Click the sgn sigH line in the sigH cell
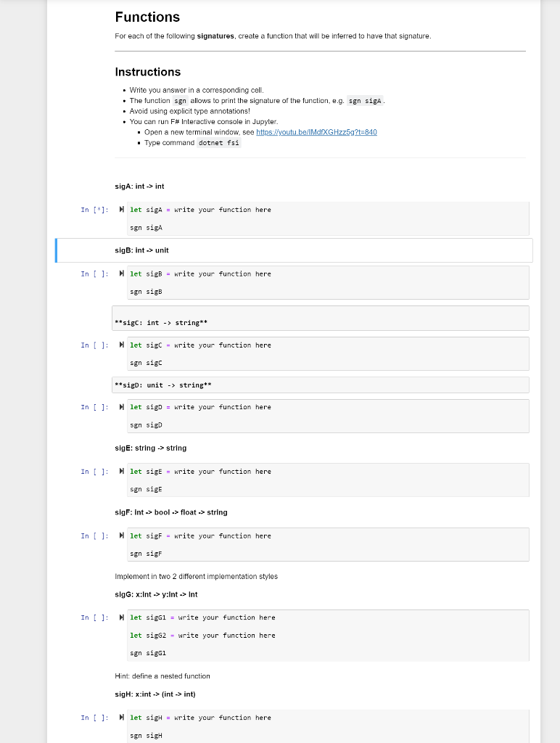Viewport: 560px width, 743px height. point(147,735)
